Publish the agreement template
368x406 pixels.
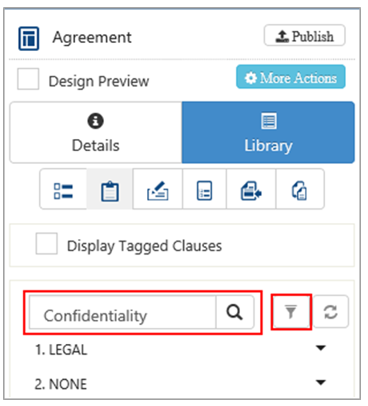(x=305, y=35)
